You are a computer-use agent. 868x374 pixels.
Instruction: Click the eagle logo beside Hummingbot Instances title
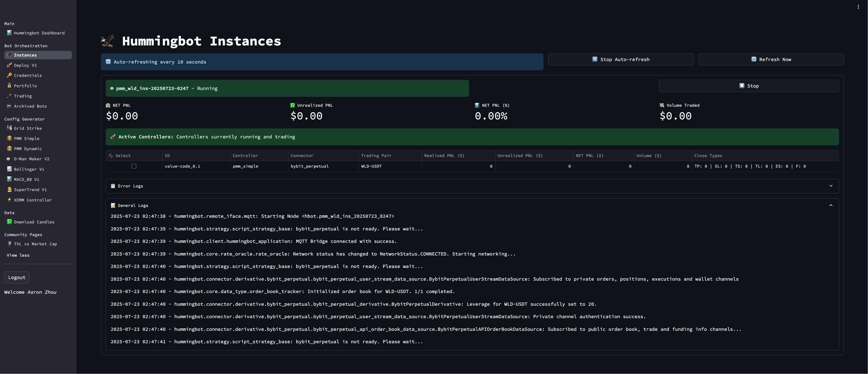[x=107, y=41]
